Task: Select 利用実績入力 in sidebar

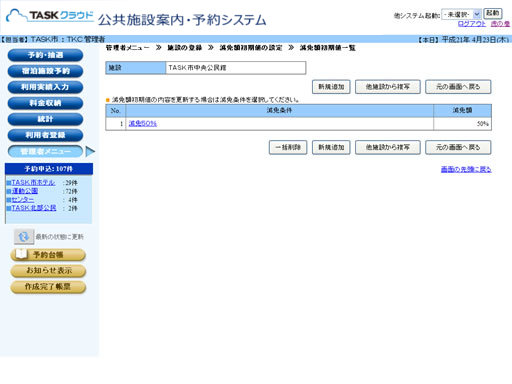Action: click(x=45, y=87)
